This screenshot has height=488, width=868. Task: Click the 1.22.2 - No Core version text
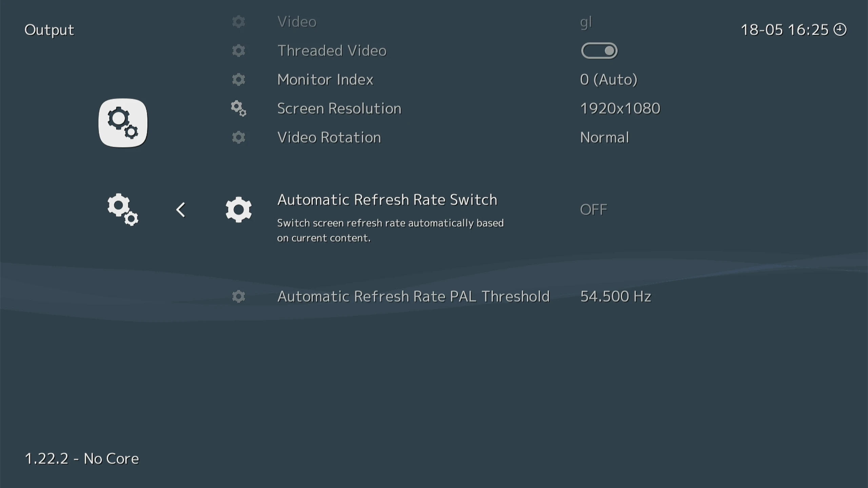(82, 459)
